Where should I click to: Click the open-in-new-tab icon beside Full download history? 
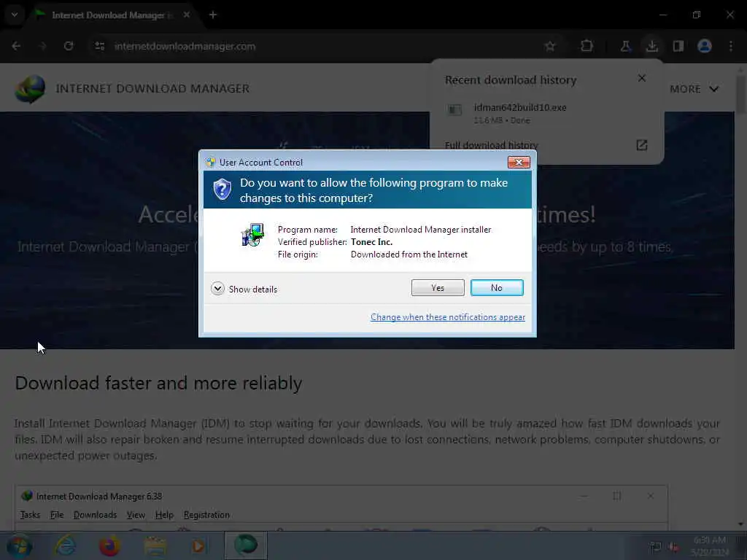642,145
